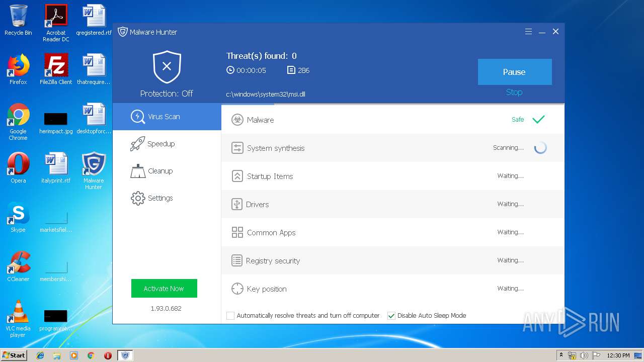The width and height of the screenshot is (644, 362).
Task: Open the hamburger menu in title bar
Action: (528, 32)
